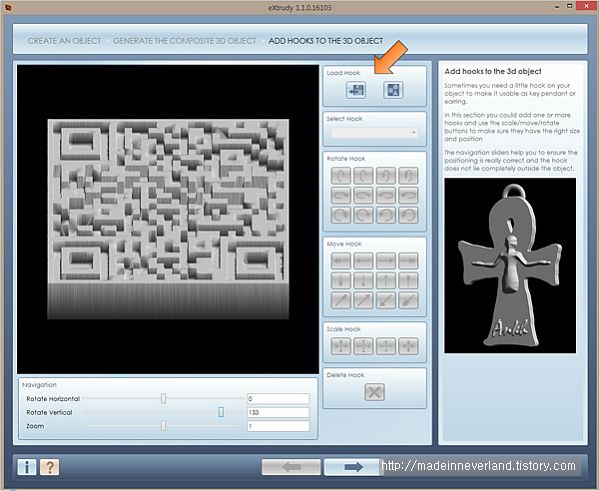Click third vertical-ellipse button in Rotate Hook top row
The image size is (600, 491).
coord(386,176)
